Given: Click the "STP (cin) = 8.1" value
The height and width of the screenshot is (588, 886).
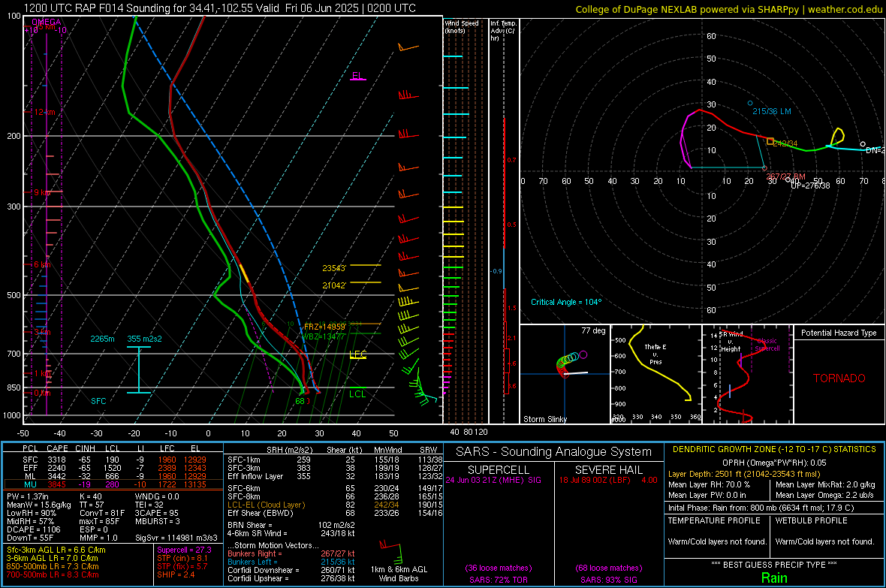Looking at the screenshot, I should (x=182, y=558).
